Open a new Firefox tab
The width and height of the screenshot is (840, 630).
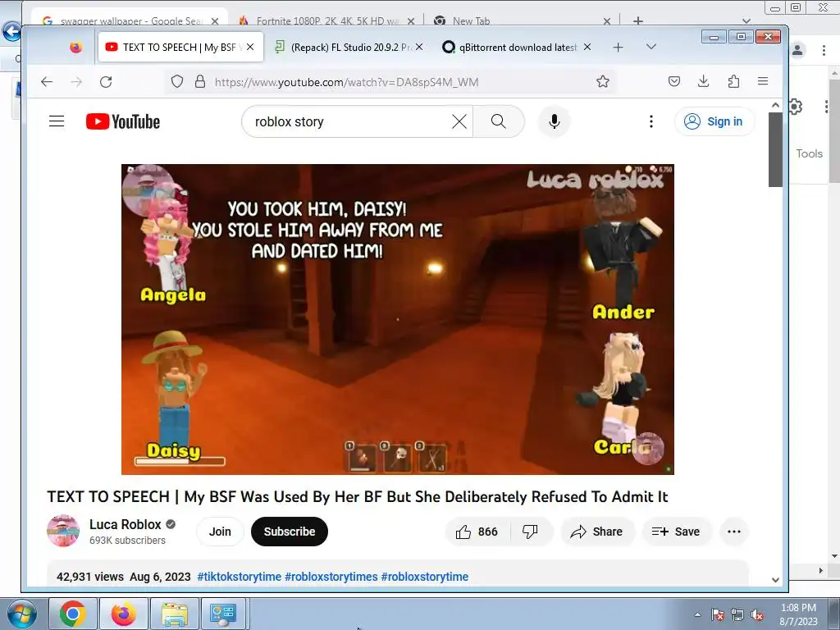point(619,47)
